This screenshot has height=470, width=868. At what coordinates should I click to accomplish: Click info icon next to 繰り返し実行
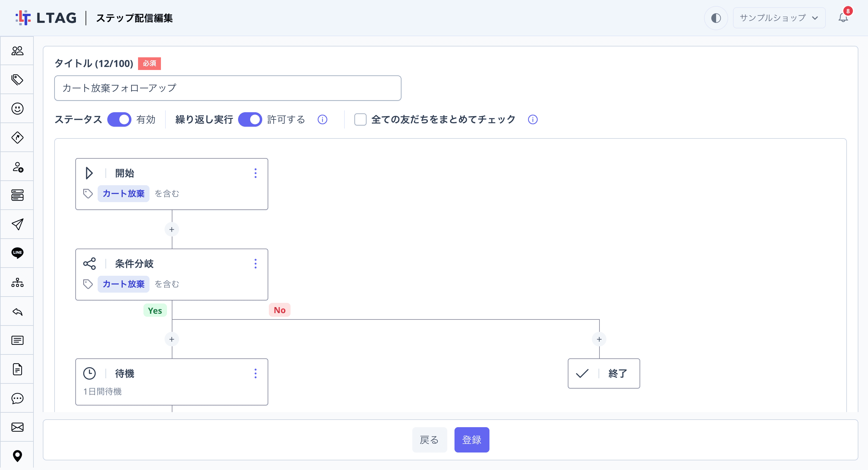click(322, 119)
